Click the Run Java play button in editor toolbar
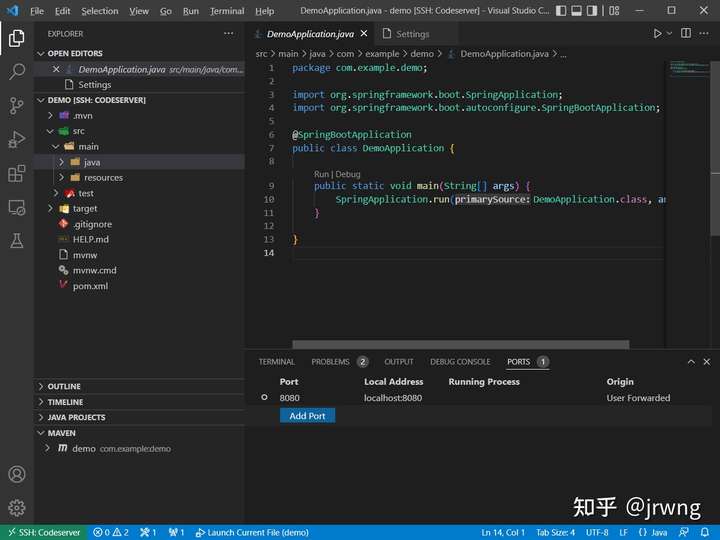Viewport: 720px width, 540px height. point(657,34)
